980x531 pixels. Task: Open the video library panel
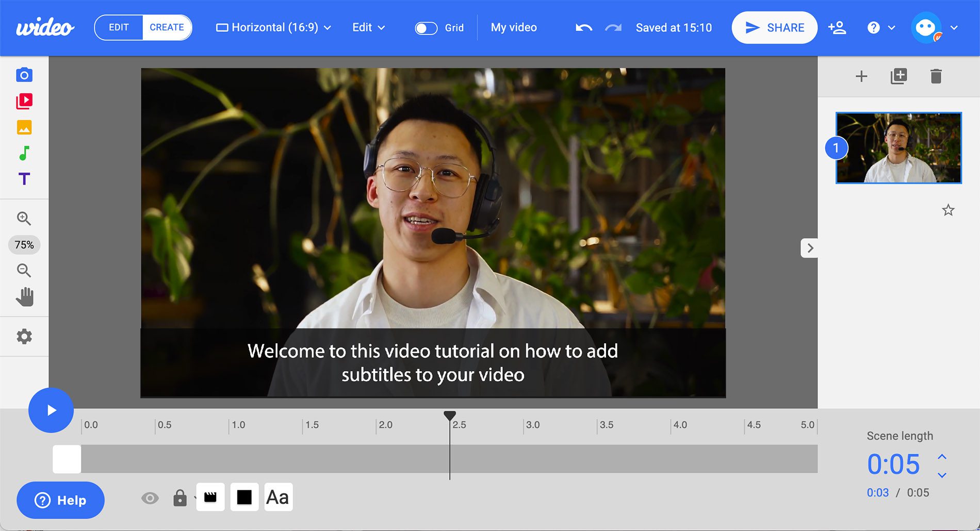point(24,101)
